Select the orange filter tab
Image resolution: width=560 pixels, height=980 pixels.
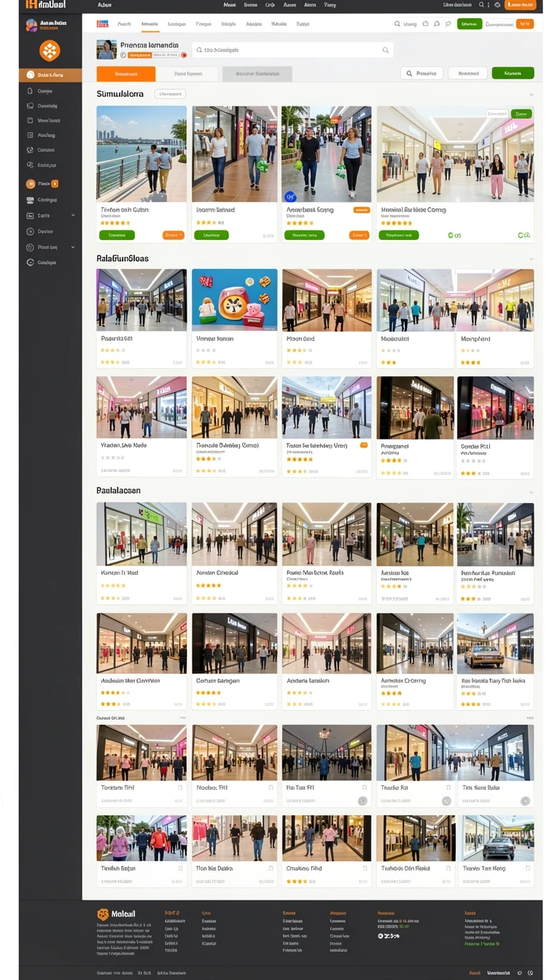coord(125,74)
